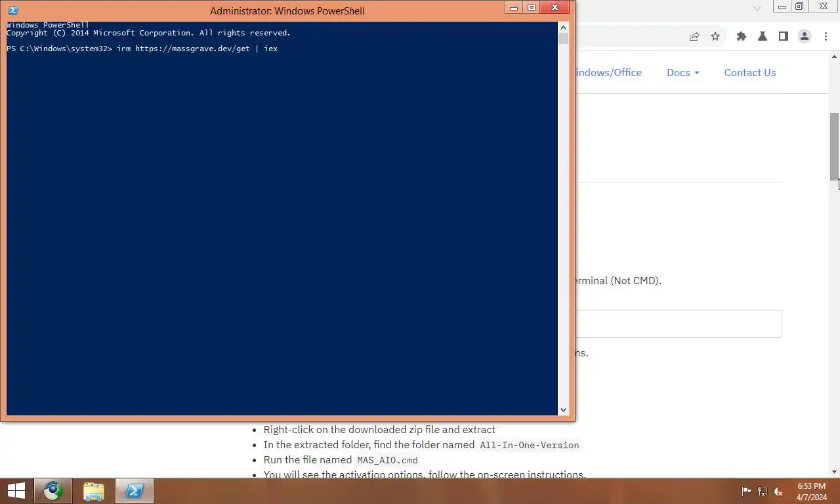
Task: Click the browser page scroll up arrow
Action: click(x=835, y=57)
